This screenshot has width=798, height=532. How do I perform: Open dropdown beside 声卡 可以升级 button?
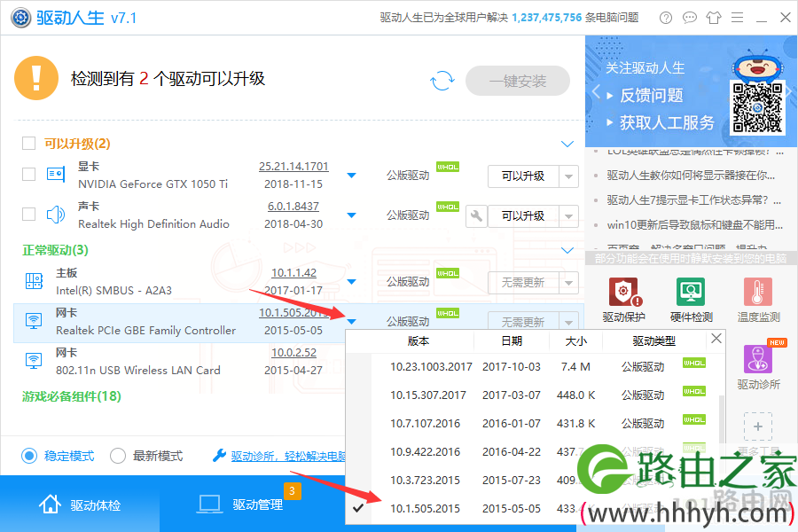(x=569, y=216)
